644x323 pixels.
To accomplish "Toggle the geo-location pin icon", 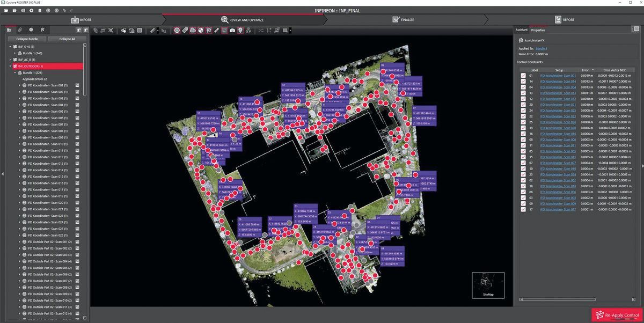I will tap(240, 31).
